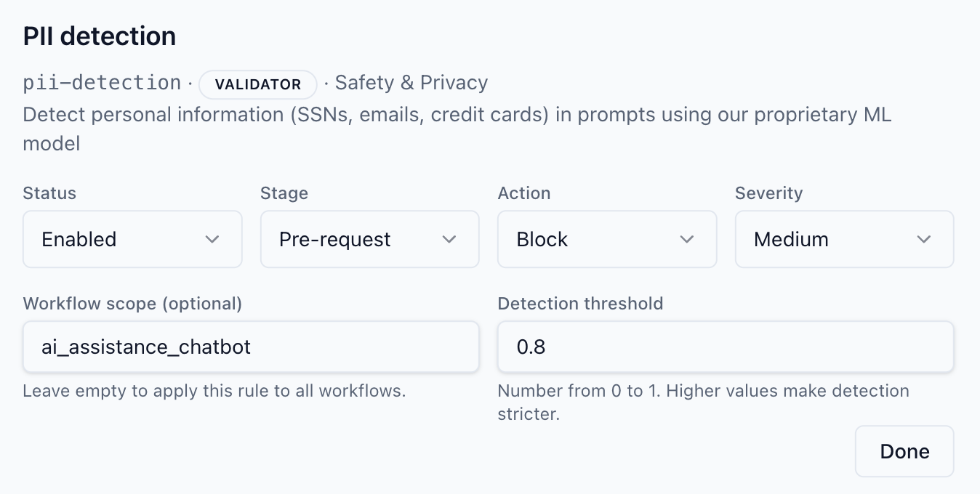Image resolution: width=980 pixels, height=494 pixels.
Task: Click the Safety & Privacy category label
Action: point(411,83)
